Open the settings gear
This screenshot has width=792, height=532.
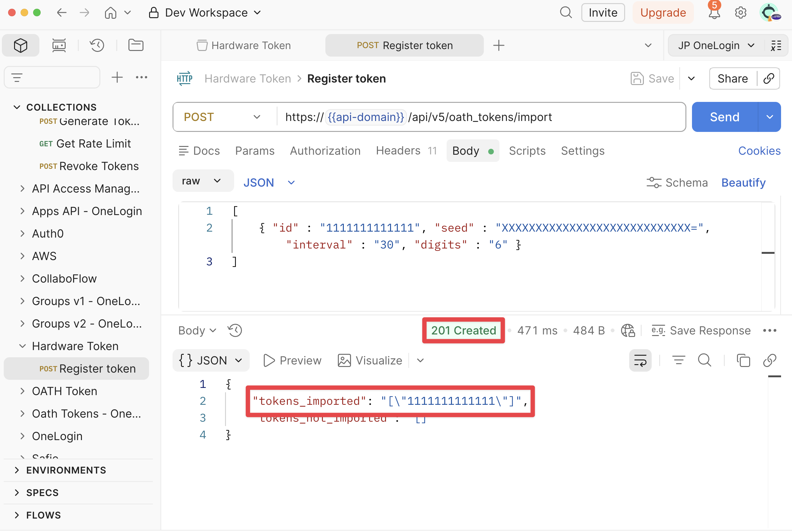click(x=740, y=13)
